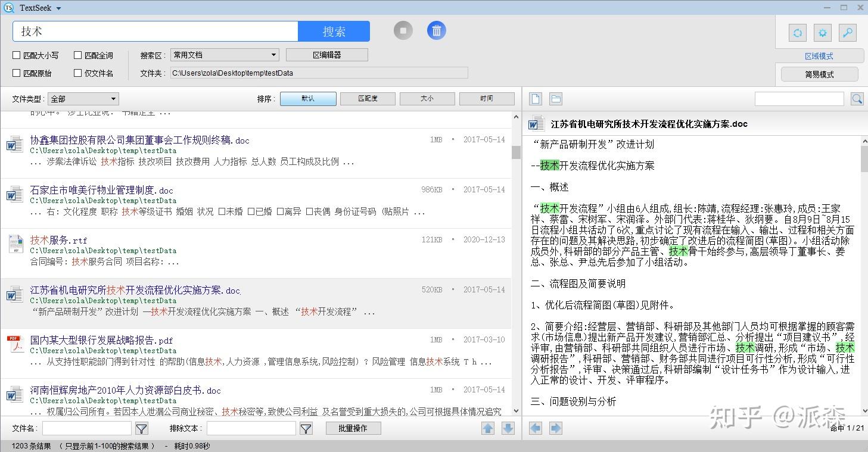Open the 文件类型 dropdown showing 全部
Screen dimensions: 868x452
[x=83, y=98]
